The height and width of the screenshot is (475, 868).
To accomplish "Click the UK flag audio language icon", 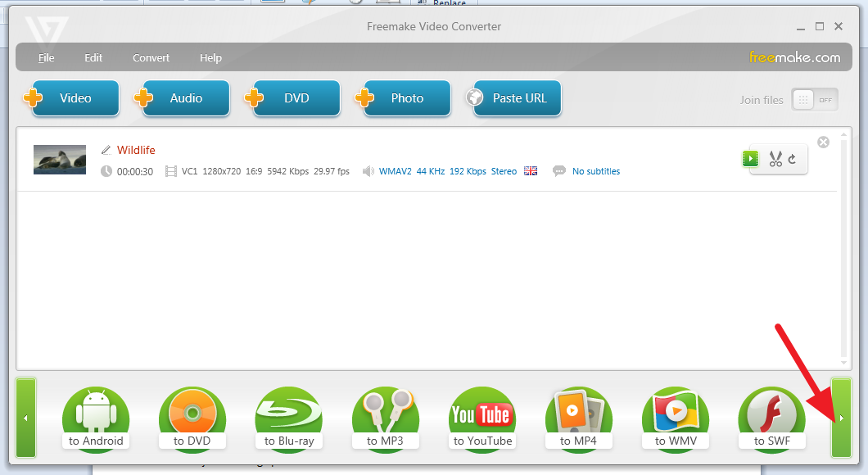I will tap(531, 171).
